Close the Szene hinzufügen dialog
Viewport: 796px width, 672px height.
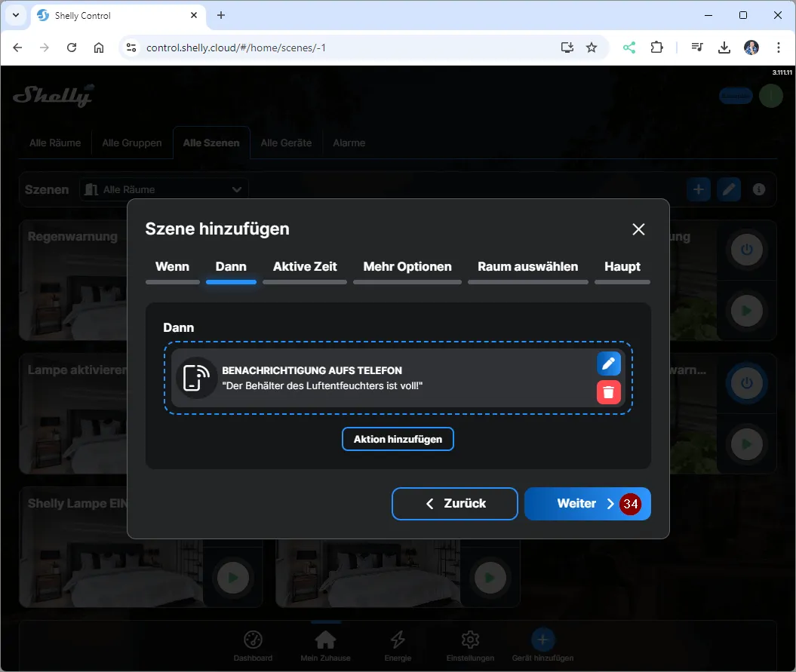coord(638,229)
